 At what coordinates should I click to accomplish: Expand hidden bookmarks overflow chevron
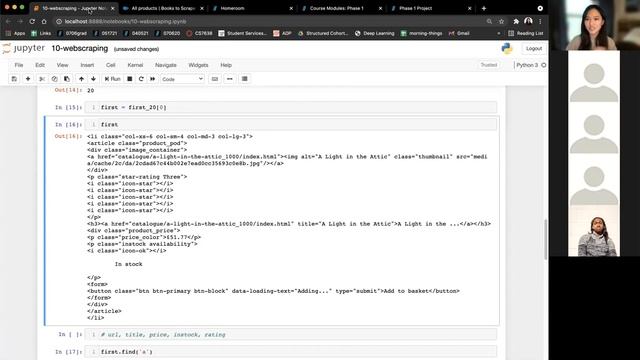tap(499, 33)
